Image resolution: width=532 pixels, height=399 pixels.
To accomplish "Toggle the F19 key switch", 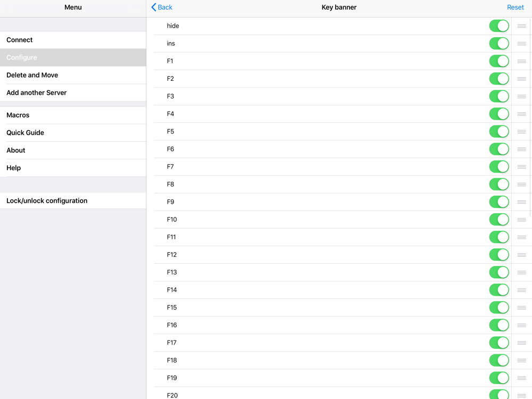I will click(x=499, y=378).
